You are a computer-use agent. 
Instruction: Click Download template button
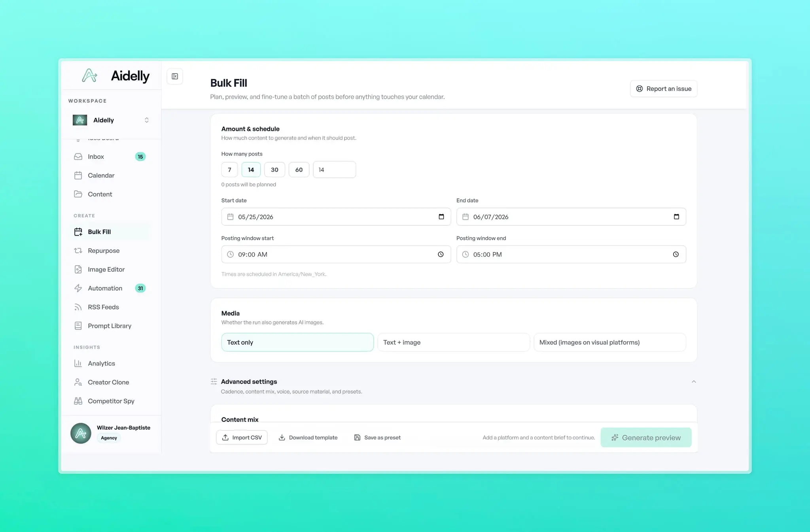click(x=308, y=437)
